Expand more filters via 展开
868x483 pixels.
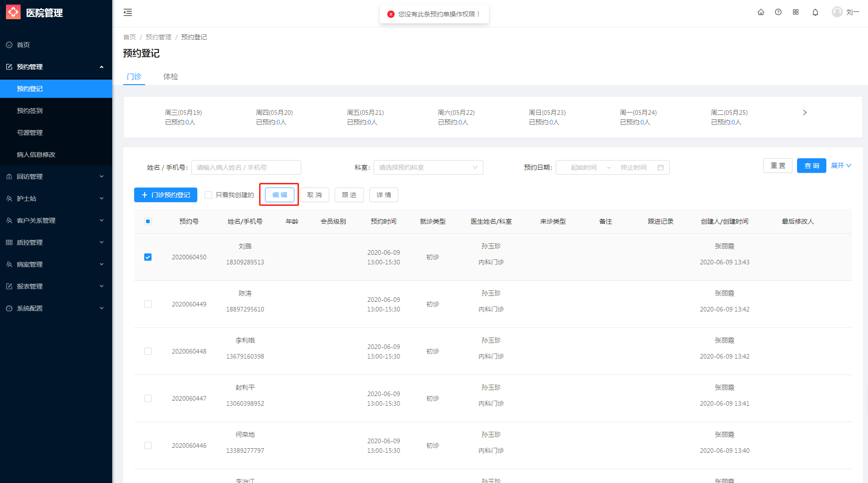pos(841,166)
